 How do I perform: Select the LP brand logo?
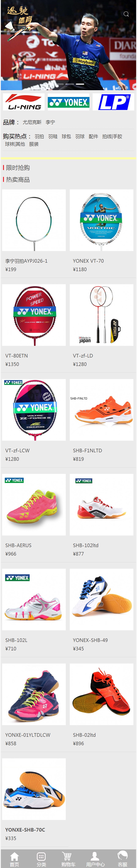click(x=114, y=102)
